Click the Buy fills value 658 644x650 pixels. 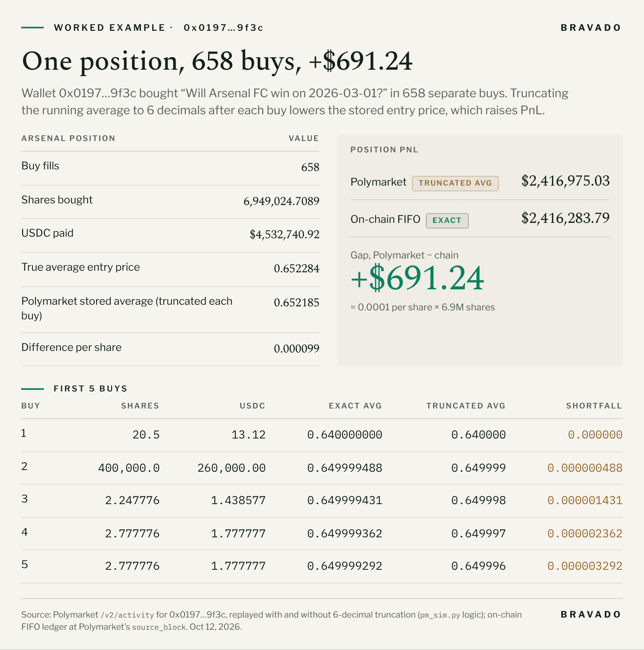pyautogui.click(x=310, y=167)
